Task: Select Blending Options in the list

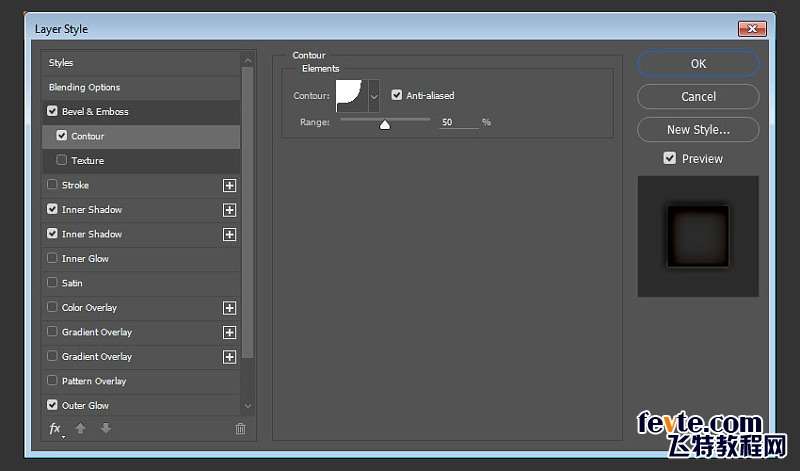Action: tap(141, 87)
